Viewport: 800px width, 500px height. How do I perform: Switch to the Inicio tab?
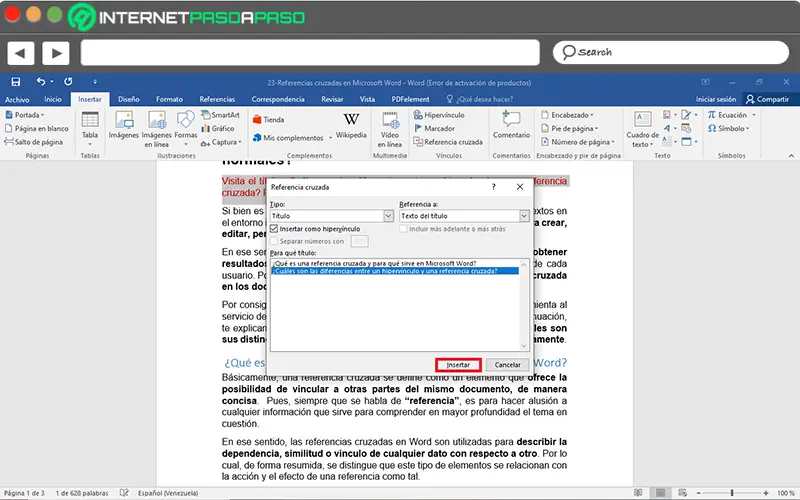[53, 99]
